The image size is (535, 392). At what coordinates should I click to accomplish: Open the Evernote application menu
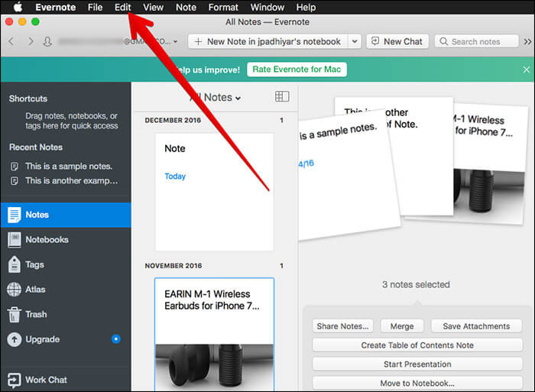coord(56,7)
